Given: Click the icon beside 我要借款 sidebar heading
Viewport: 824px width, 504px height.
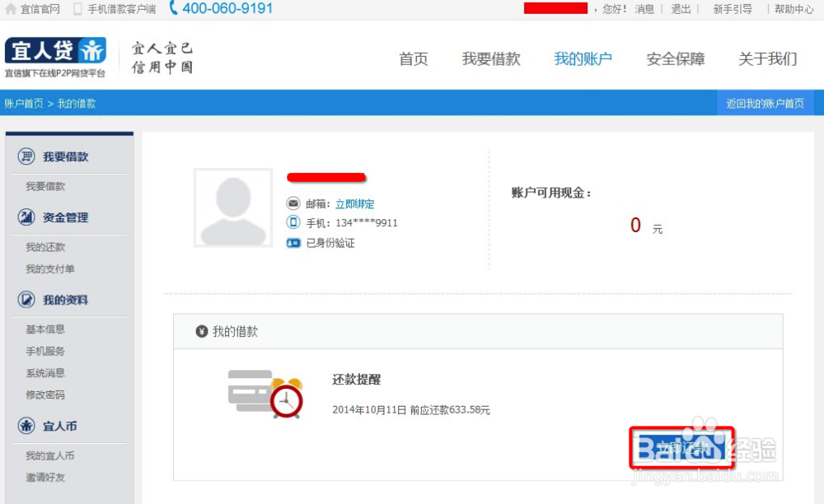Looking at the screenshot, I should tap(26, 156).
